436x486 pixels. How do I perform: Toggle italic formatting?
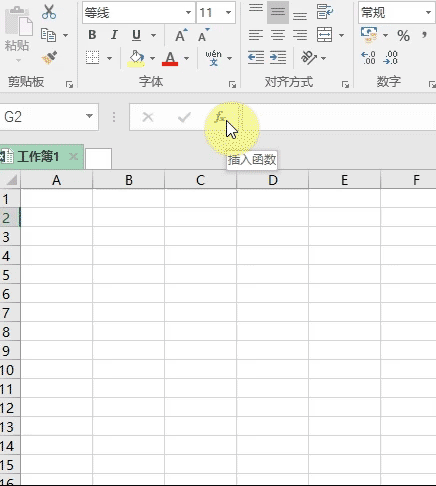(114, 35)
